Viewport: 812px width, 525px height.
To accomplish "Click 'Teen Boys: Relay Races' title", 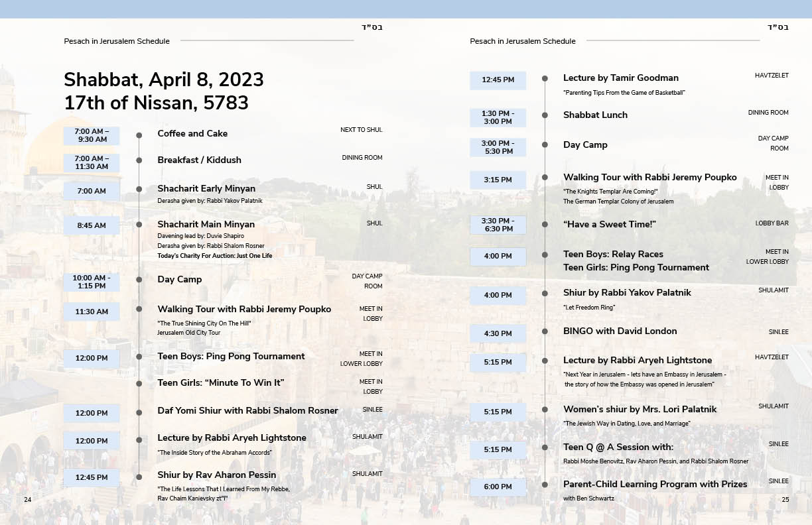I will click(613, 255).
